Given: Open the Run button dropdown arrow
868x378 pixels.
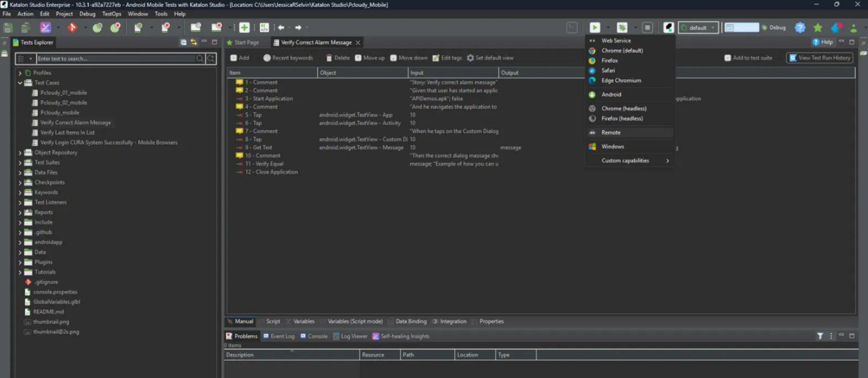Looking at the screenshot, I should pyautogui.click(x=607, y=28).
